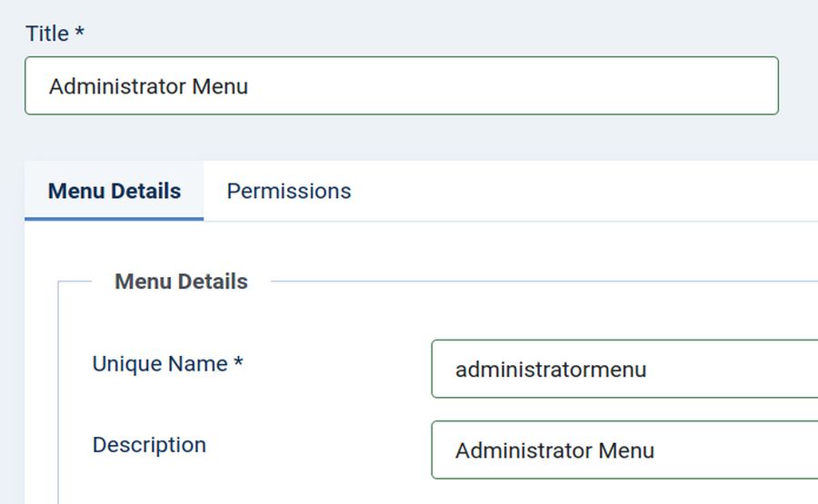Click empty tab bar area right of Permissions
This screenshot has width=818, height=504.
[x=591, y=192]
